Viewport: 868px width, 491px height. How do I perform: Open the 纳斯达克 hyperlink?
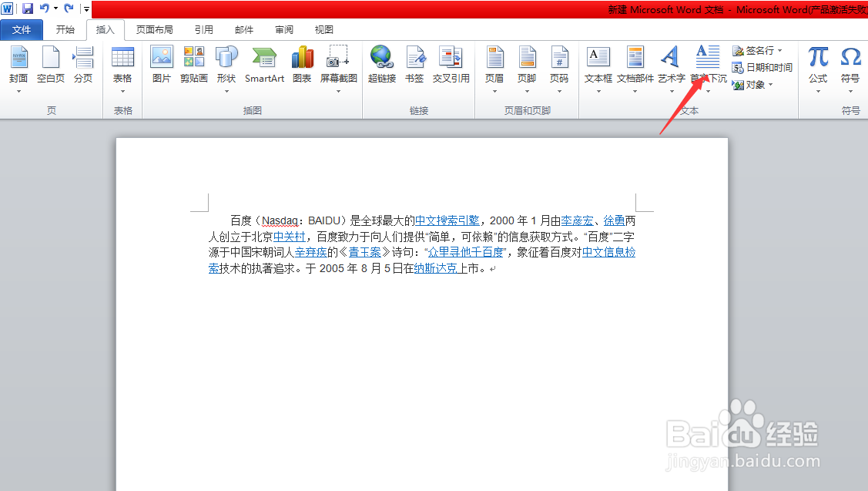[x=436, y=268]
